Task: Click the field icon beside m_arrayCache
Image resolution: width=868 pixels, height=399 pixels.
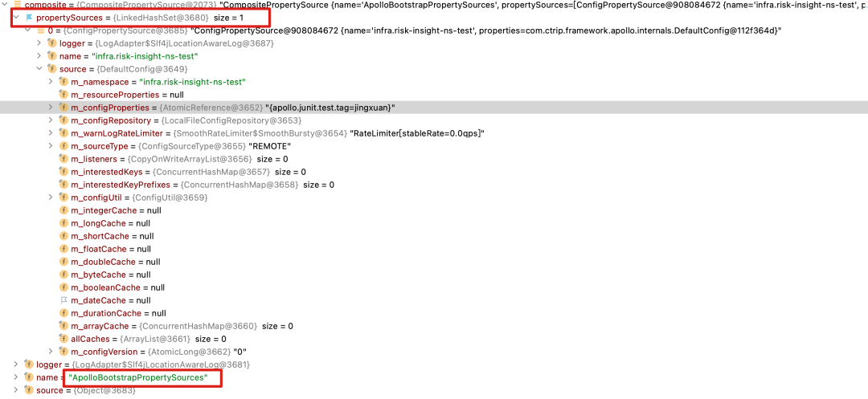Action: pos(64,326)
